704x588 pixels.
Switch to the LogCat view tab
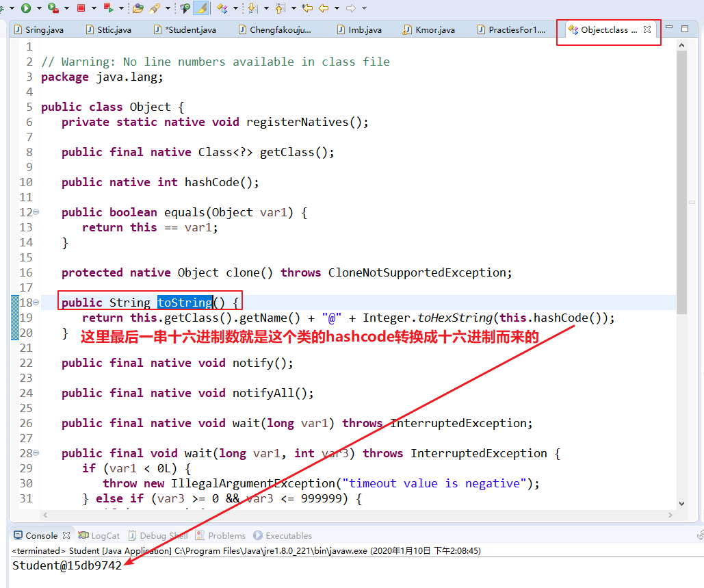point(99,535)
